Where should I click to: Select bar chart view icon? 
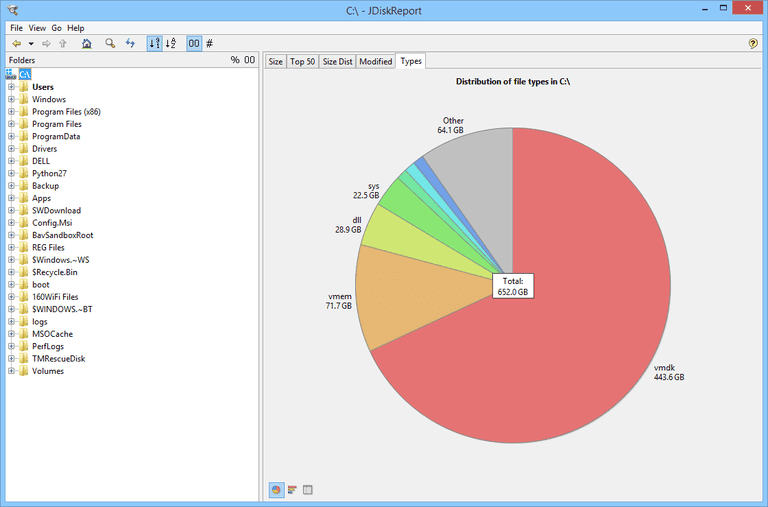click(x=292, y=489)
